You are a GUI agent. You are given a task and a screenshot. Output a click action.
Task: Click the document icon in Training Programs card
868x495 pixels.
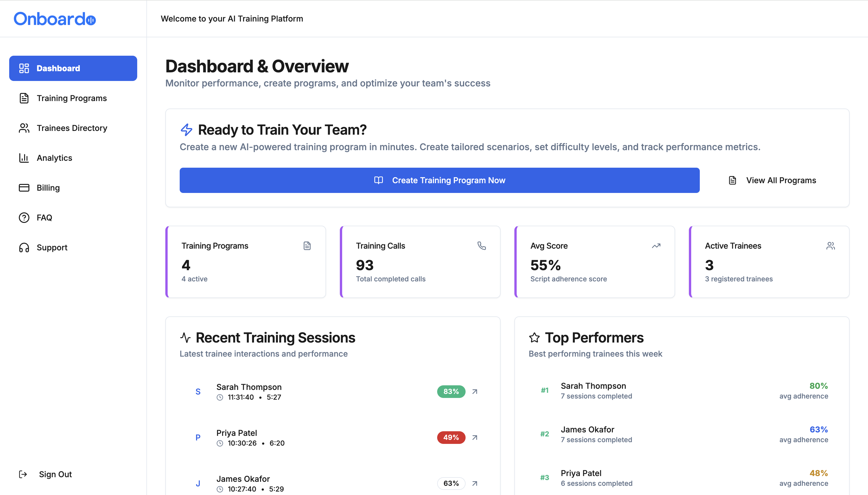(307, 246)
